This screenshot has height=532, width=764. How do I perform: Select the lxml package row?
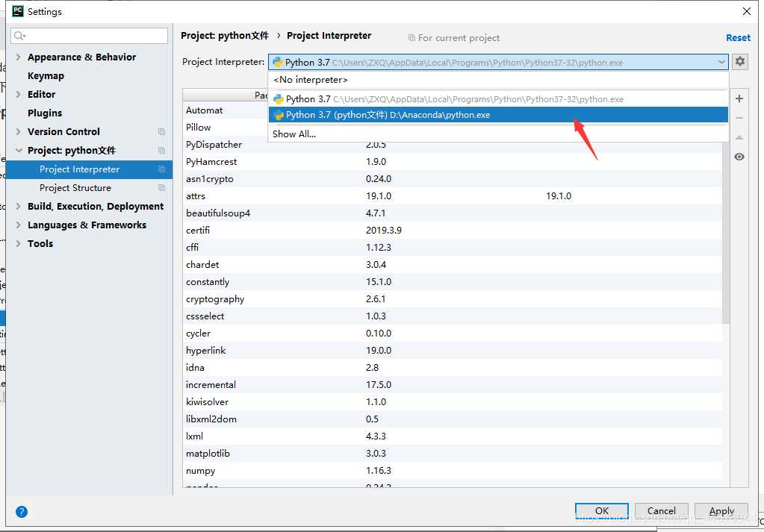coord(452,436)
